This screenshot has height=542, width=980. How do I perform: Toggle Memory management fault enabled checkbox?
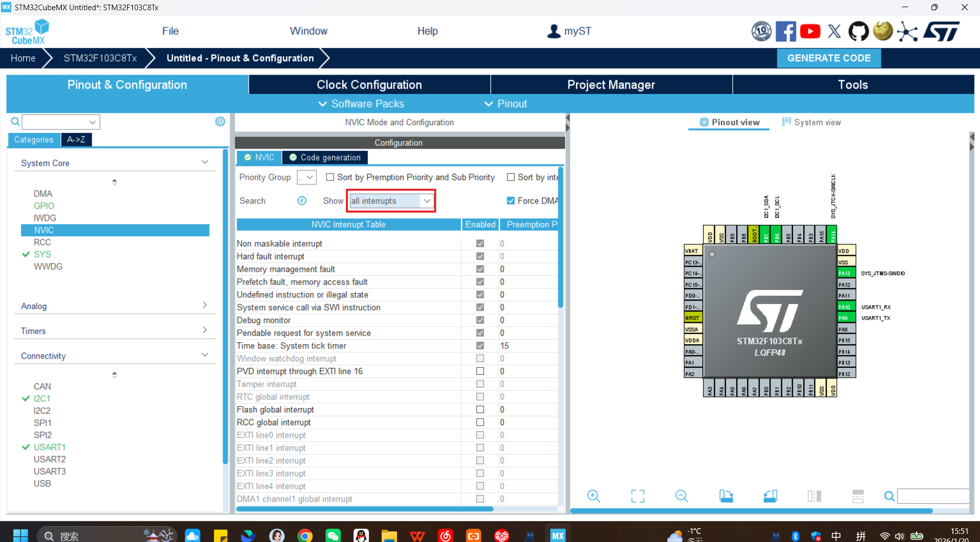[480, 269]
